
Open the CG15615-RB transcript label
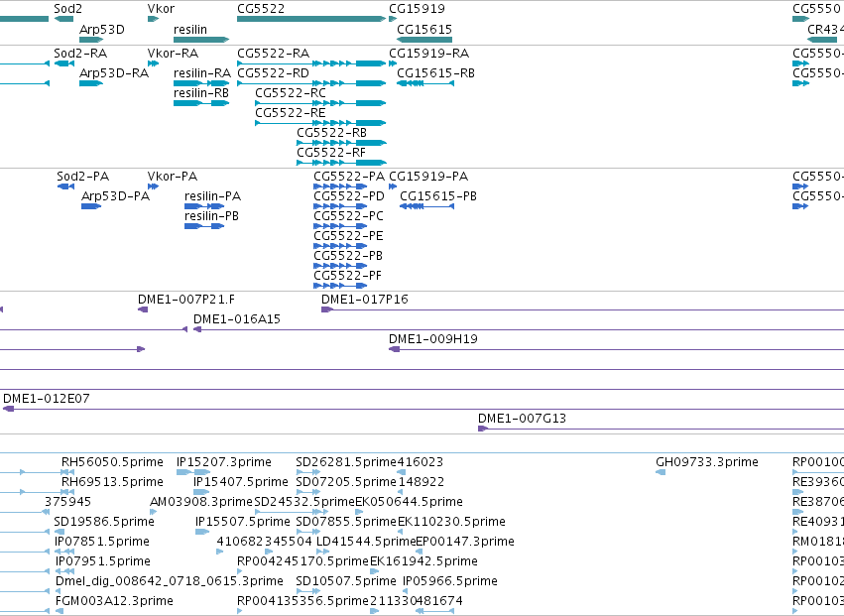point(436,73)
